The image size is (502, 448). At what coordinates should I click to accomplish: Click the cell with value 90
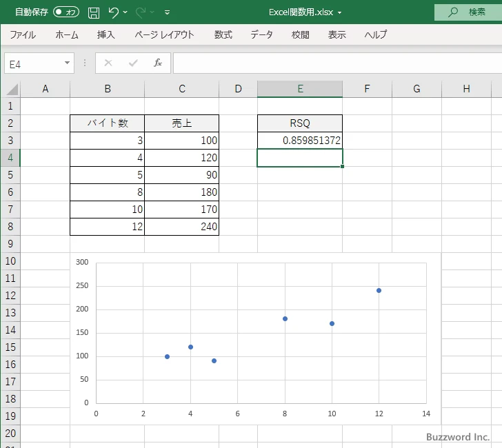pyautogui.click(x=182, y=175)
